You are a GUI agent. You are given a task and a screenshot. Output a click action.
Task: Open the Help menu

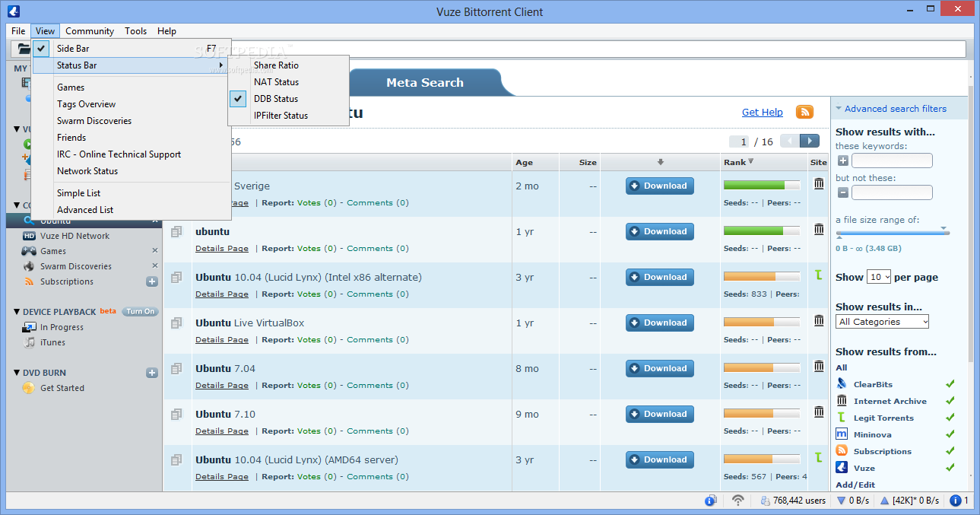click(x=167, y=31)
